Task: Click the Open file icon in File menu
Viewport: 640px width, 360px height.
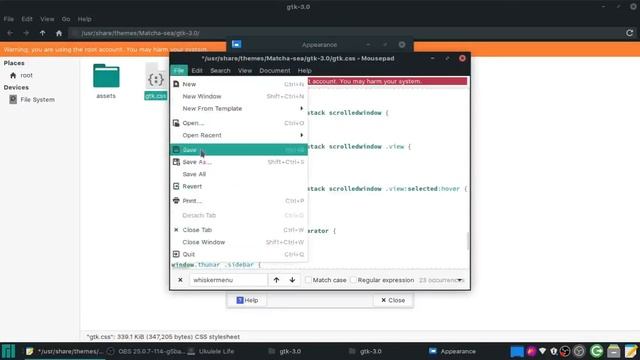Action: click(176, 123)
